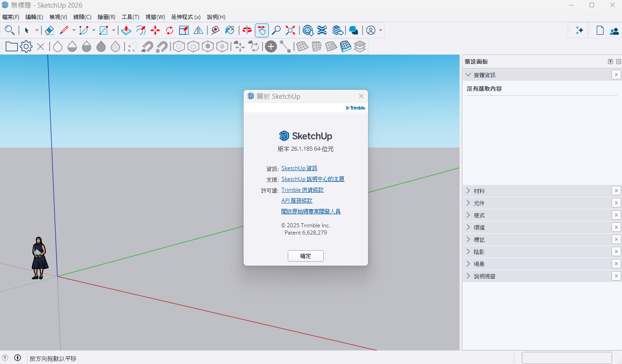Image resolution: width=622 pixels, height=364 pixels.
Task: Click the hatched droplet icon
Action: click(115, 46)
